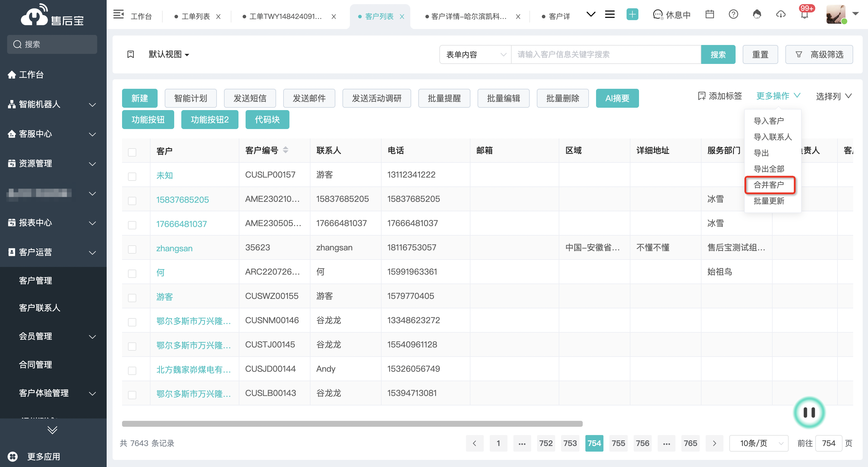Close the 工单列表 tab
The image size is (868, 467).
[x=218, y=17]
